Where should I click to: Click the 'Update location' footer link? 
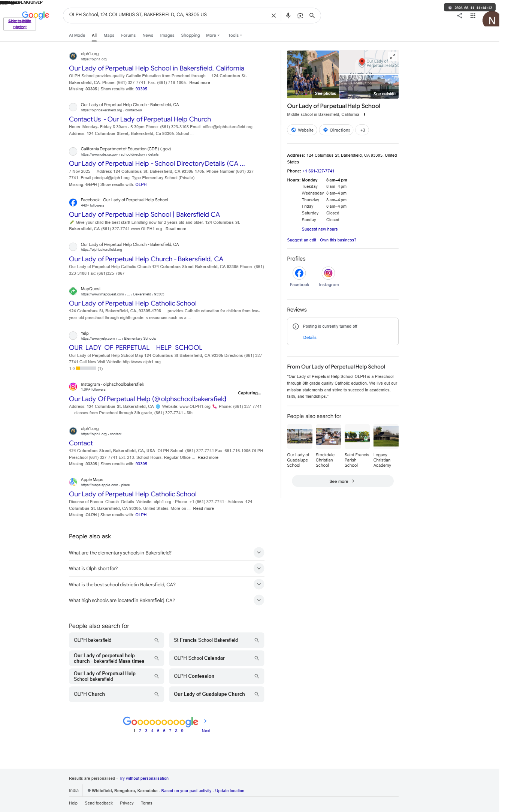tap(230, 791)
